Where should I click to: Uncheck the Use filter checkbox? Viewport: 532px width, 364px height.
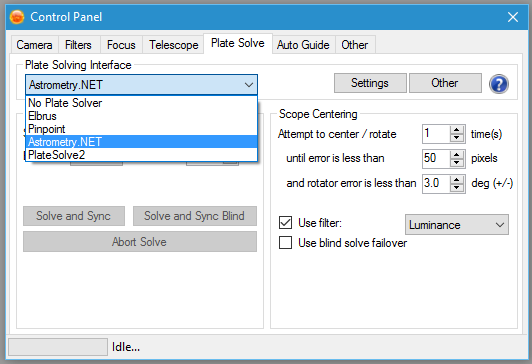285,223
